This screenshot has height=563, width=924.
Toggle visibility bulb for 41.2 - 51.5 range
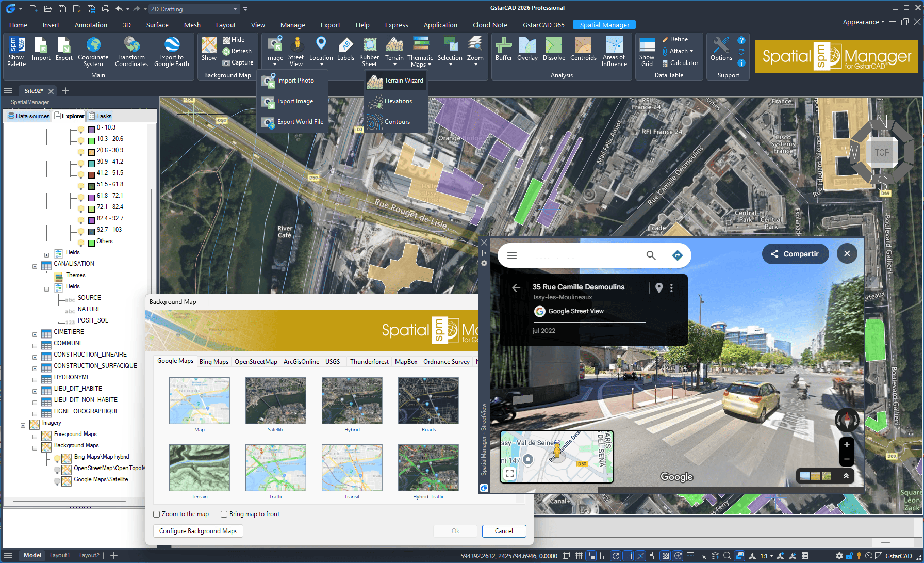click(x=81, y=174)
